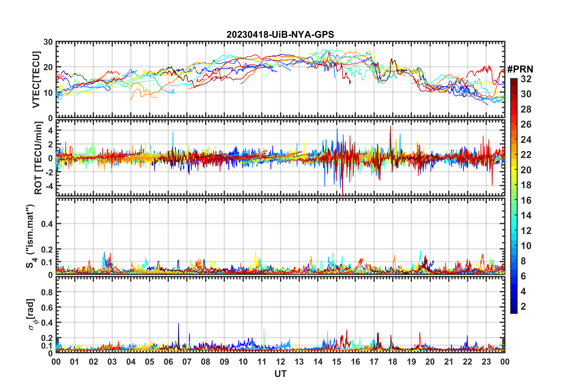
Task: Click the PRN color scale bar
Action: [514, 196]
